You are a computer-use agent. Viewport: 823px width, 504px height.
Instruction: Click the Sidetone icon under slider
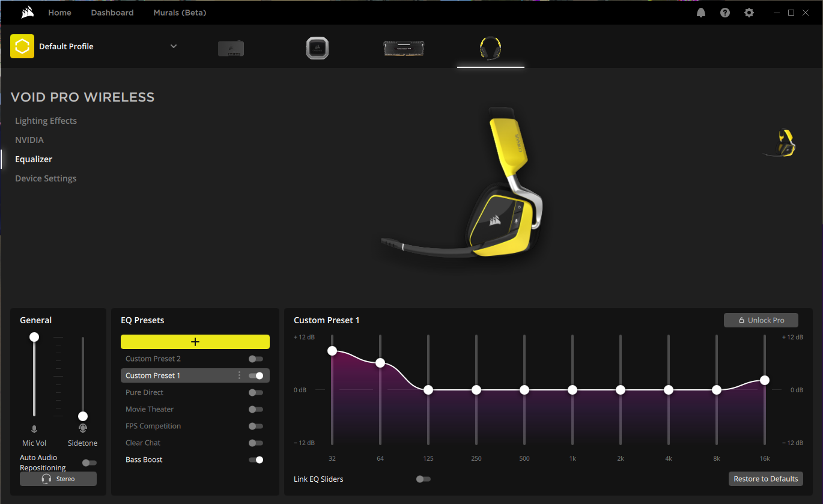click(x=83, y=428)
